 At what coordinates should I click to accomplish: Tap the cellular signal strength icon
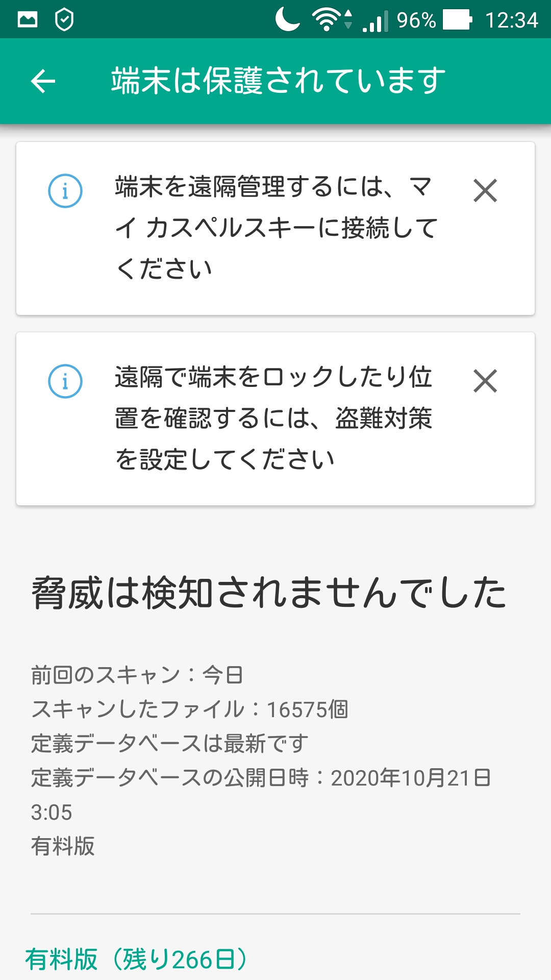tap(375, 21)
